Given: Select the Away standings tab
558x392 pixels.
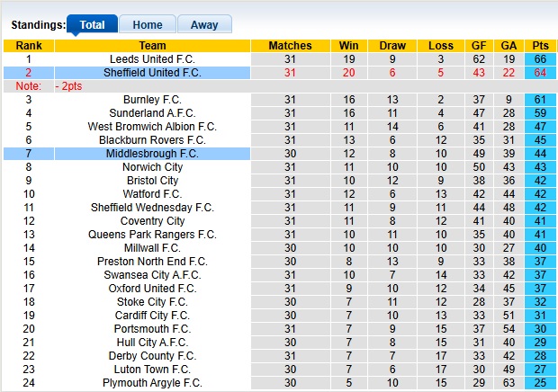Looking at the screenshot, I should 203,25.
